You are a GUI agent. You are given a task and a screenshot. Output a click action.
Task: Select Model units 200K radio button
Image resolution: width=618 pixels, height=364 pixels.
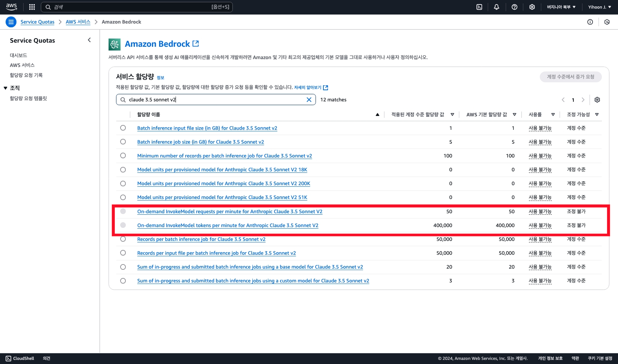coord(123,183)
